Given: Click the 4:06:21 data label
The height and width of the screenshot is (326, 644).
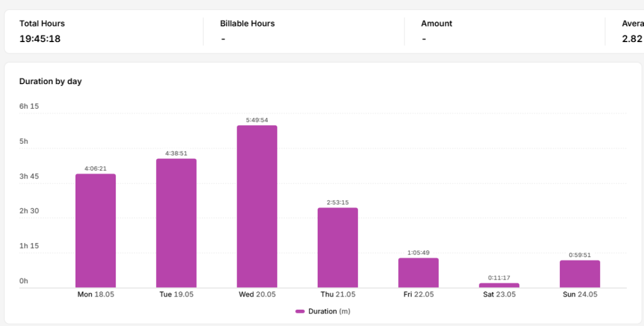Looking at the screenshot, I should [96, 168].
